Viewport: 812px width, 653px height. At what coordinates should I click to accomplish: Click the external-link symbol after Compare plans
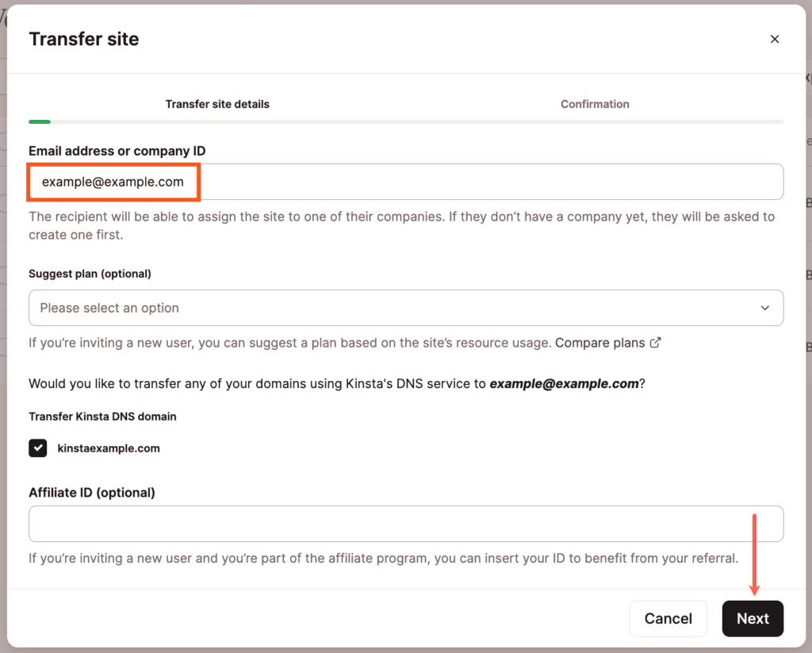(655, 343)
